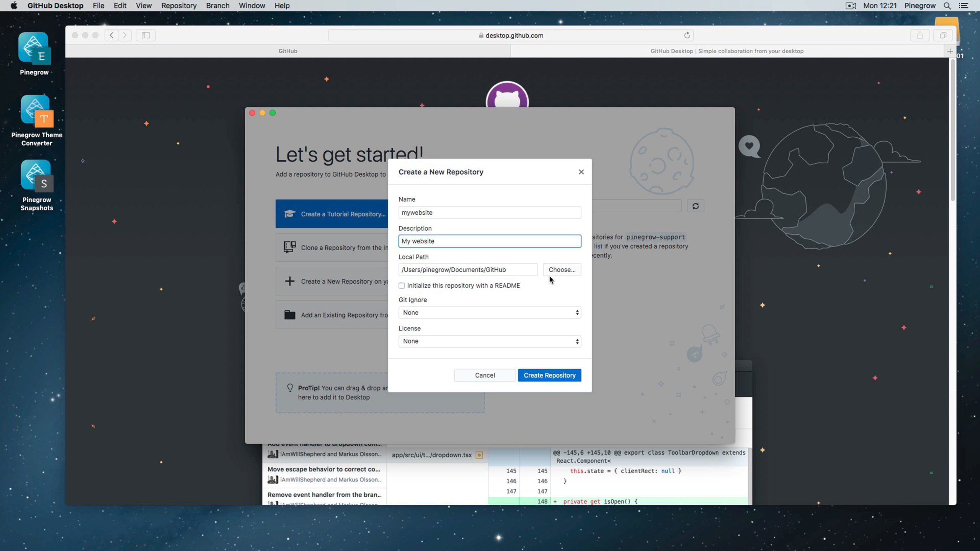Click the Repository menu bar item
This screenshot has height=551, width=980.
[179, 5]
